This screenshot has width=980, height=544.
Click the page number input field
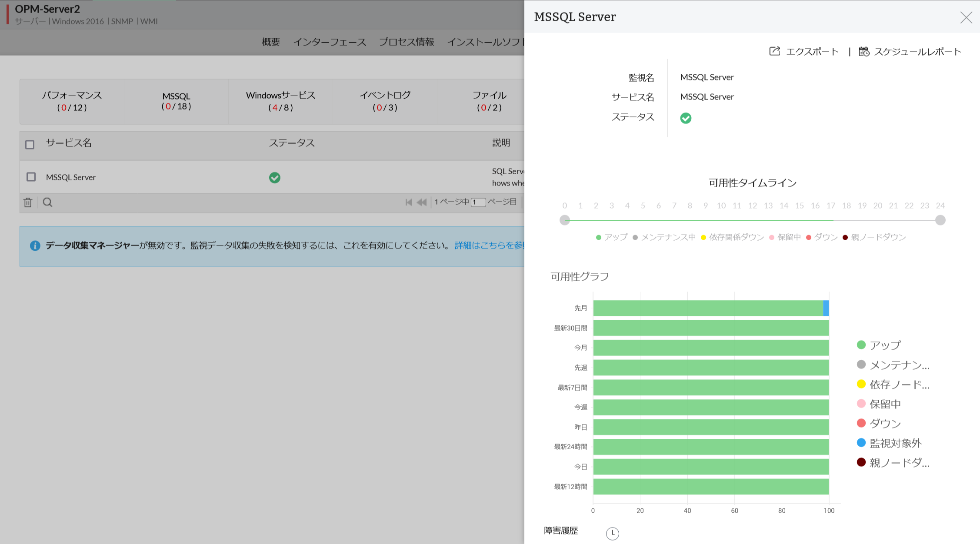(x=478, y=202)
